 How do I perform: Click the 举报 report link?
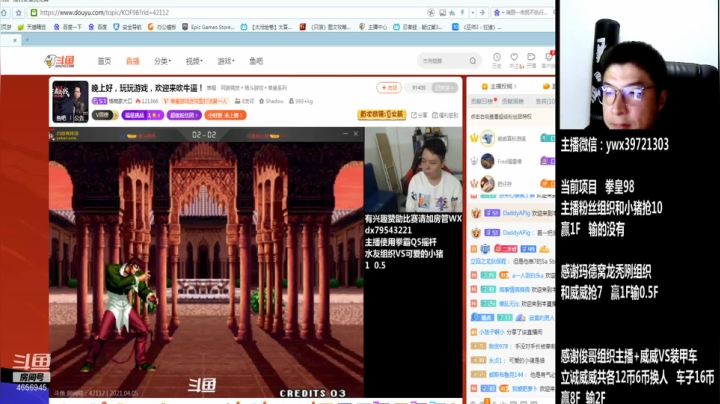coord(211,88)
